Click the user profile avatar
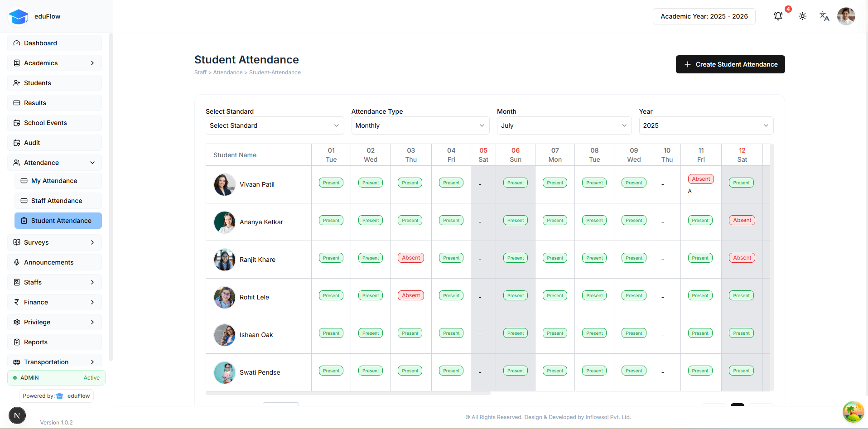The width and height of the screenshot is (868, 429). click(x=846, y=16)
